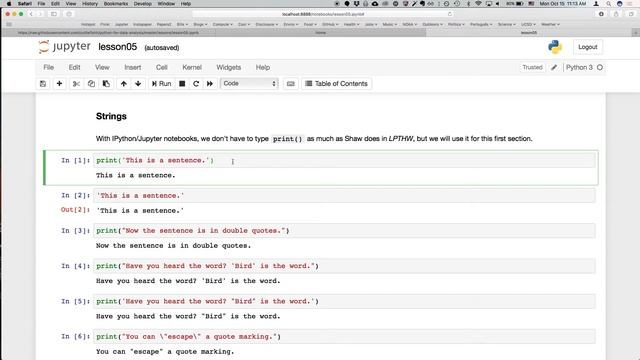Viewport: 640px width, 360px height.
Task: Toggle the Table of Contents
Action: click(x=337, y=84)
